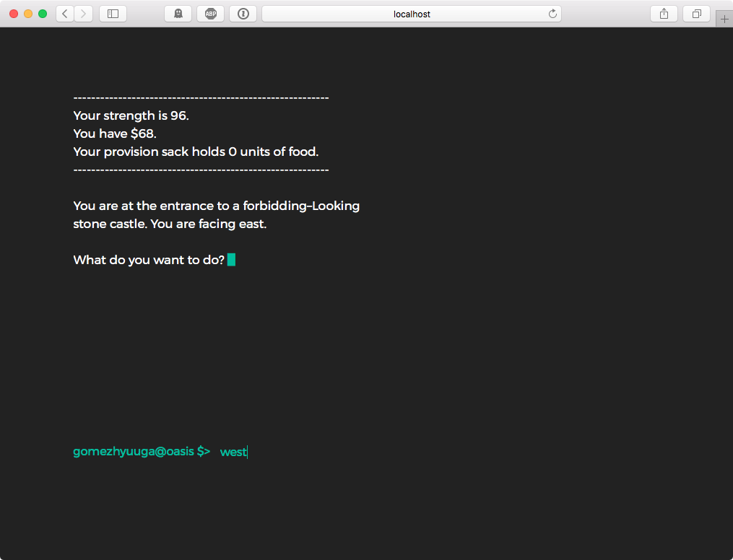Image resolution: width=733 pixels, height=560 pixels.
Task: Enter full screen with the green button
Action: pos(43,14)
